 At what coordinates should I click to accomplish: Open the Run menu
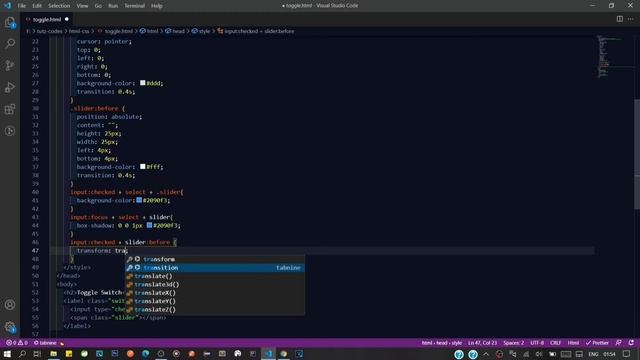click(113, 6)
